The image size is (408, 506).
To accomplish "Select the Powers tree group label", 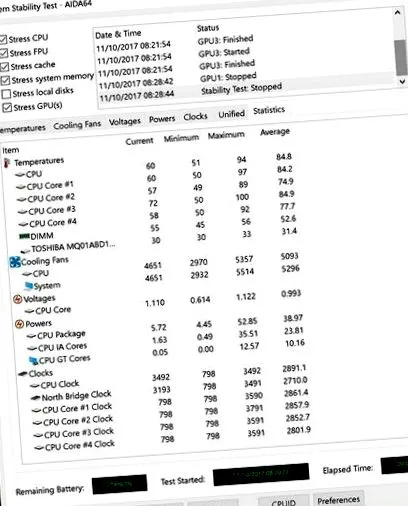I will (39, 323).
